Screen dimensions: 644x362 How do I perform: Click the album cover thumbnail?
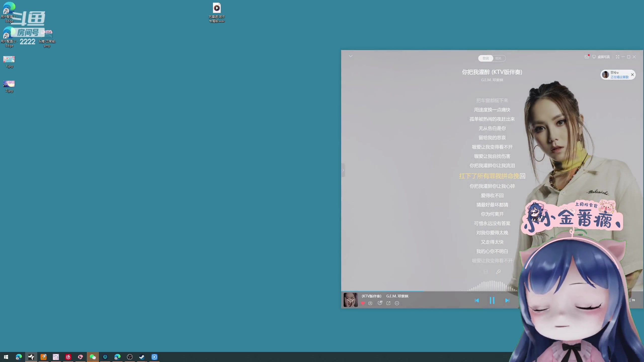(350, 300)
